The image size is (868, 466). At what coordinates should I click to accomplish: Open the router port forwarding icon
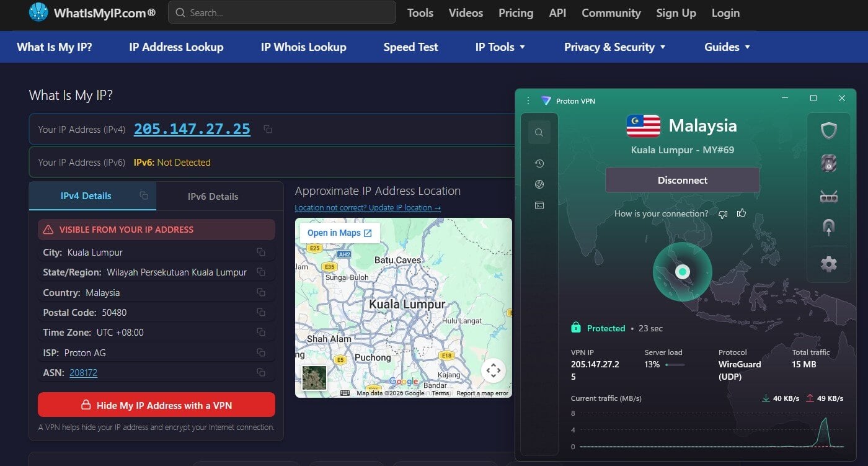[829, 197]
